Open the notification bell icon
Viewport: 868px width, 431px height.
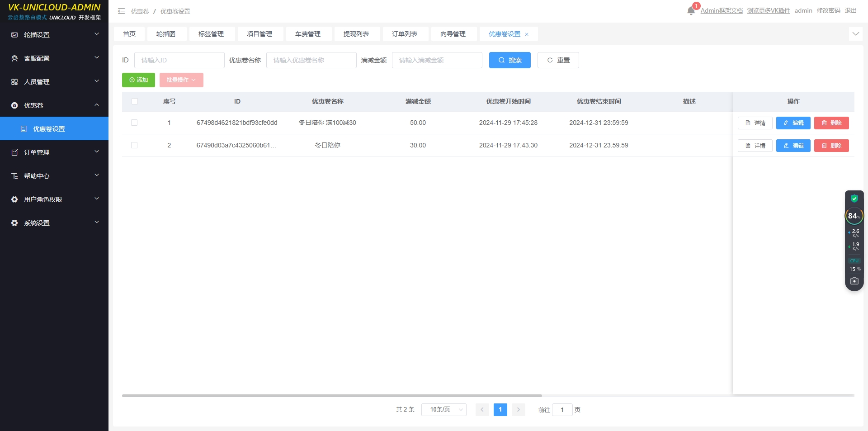coord(691,11)
